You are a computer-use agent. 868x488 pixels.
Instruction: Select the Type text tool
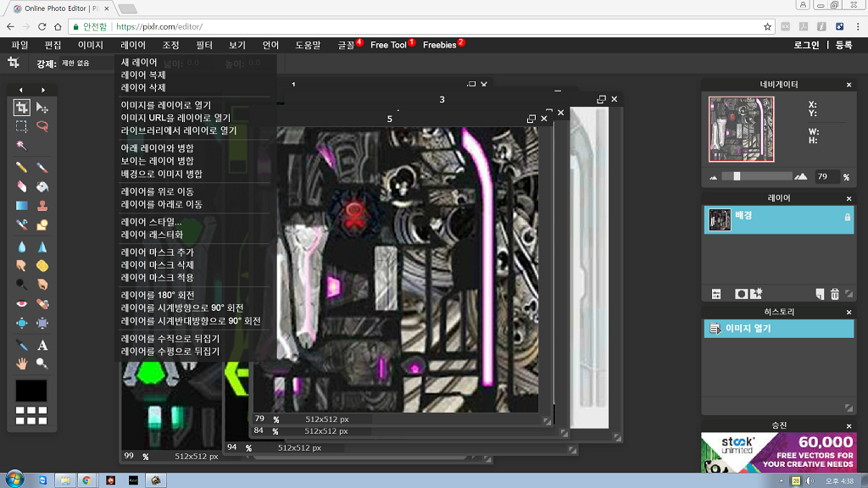(42, 346)
